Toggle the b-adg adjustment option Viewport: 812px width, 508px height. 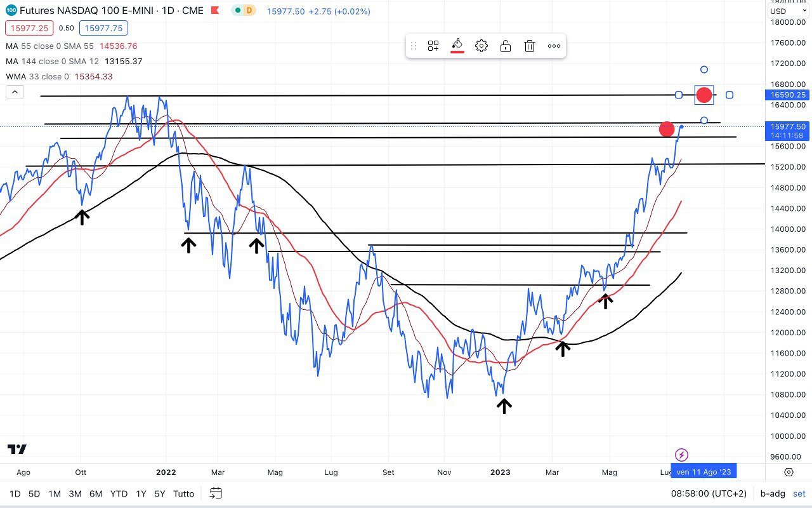tap(773, 493)
